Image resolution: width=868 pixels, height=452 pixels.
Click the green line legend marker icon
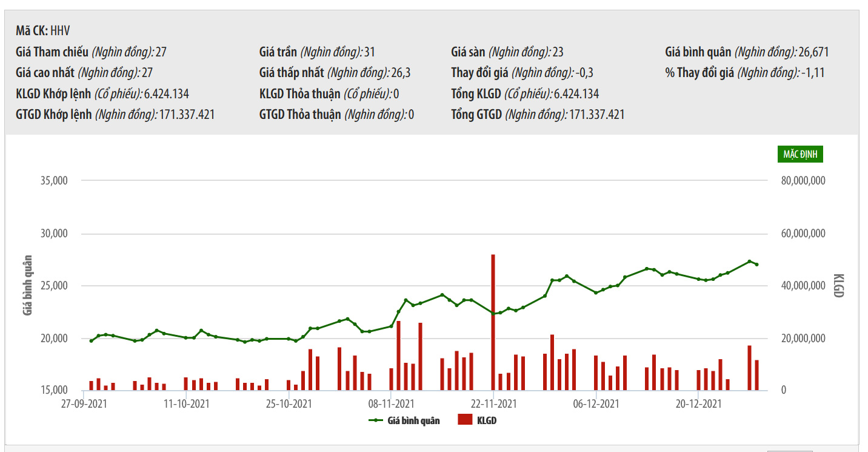(x=376, y=420)
